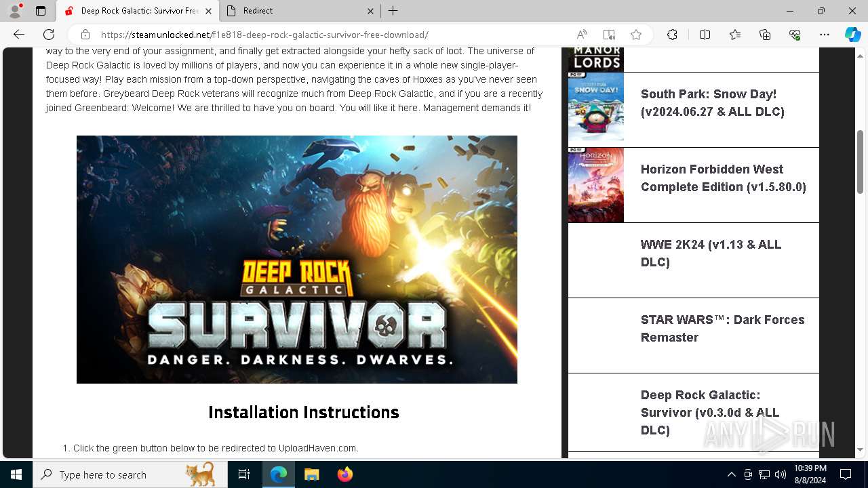Click the Manor Lords thumbnail
The width and height of the screenshot is (868, 488).
[595, 59]
